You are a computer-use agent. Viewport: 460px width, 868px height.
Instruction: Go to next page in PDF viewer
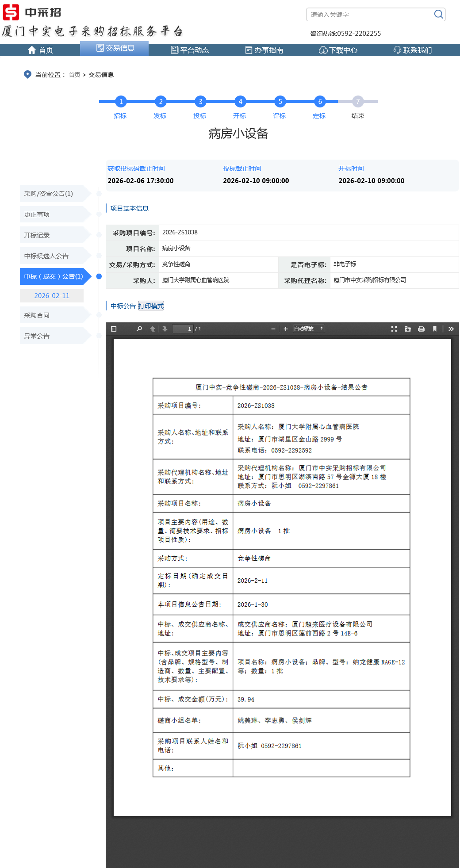click(165, 329)
